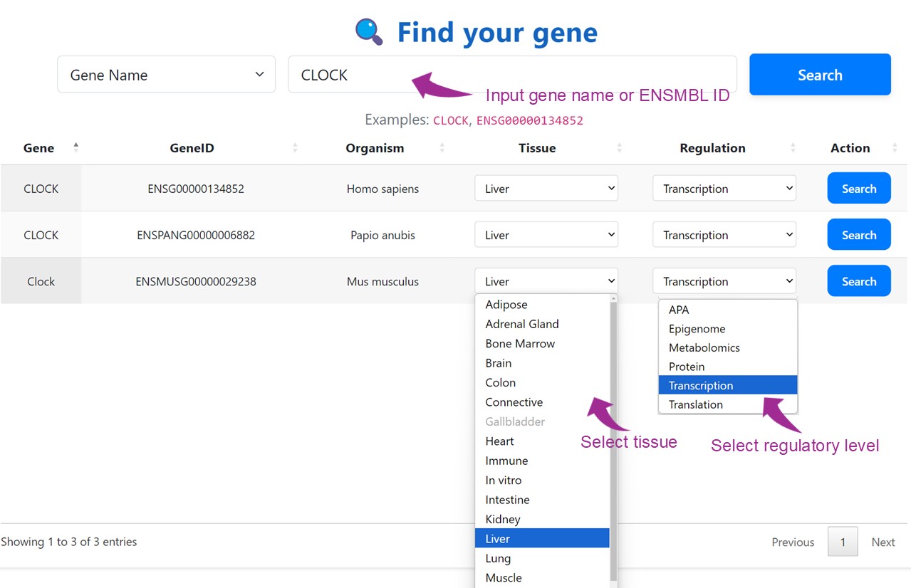Click the tissue list scrollbar
This screenshot has height=588, width=911.
tap(613, 427)
